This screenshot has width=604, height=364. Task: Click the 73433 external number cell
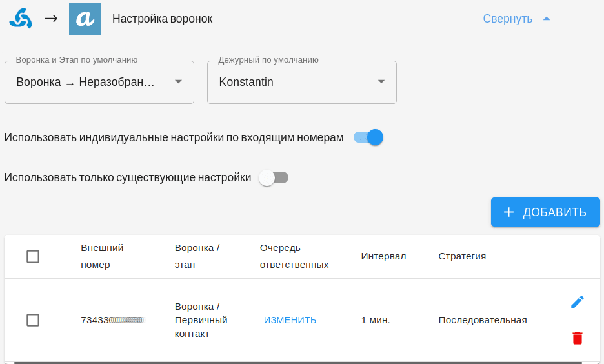[112, 320]
